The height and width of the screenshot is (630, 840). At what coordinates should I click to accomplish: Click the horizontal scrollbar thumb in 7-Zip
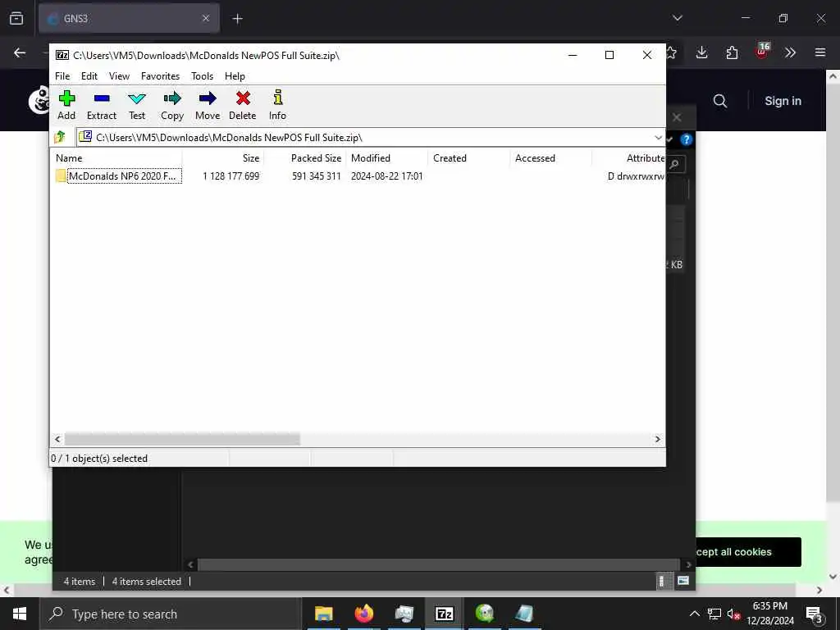182,440
